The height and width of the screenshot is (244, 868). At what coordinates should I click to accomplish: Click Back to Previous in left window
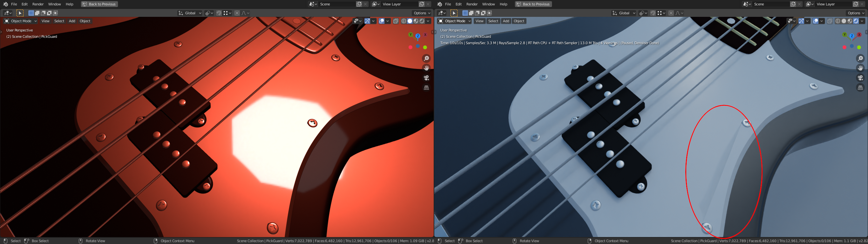99,4
